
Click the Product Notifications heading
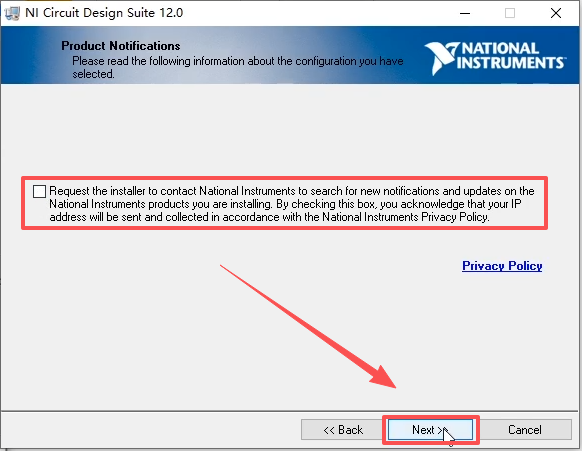(121, 46)
